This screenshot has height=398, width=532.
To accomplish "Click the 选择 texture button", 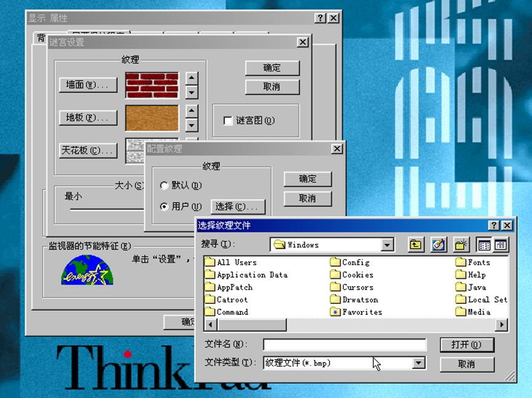I will (x=238, y=207).
